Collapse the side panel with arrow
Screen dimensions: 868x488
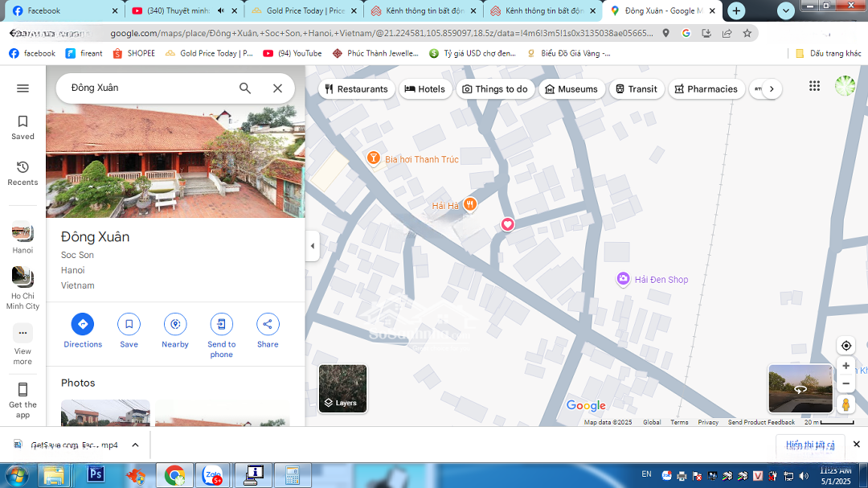pyautogui.click(x=313, y=246)
